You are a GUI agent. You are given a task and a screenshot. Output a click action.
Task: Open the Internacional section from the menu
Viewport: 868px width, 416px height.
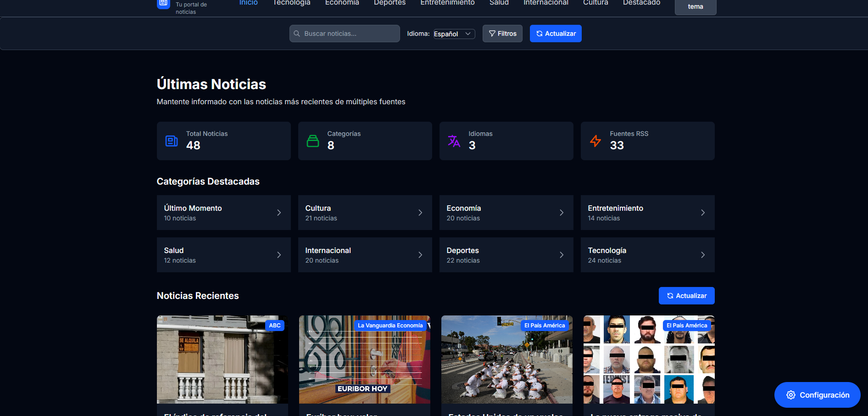[545, 3]
